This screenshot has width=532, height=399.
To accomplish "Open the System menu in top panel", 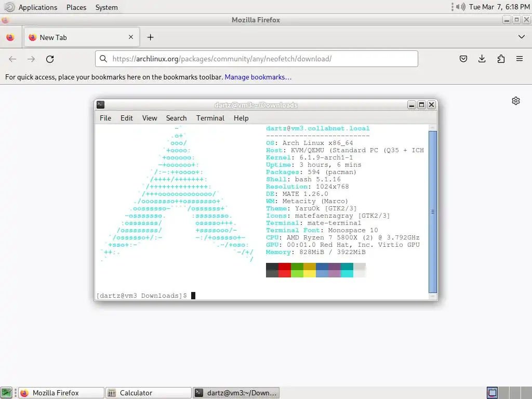I will pyautogui.click(x=107, y=7).
